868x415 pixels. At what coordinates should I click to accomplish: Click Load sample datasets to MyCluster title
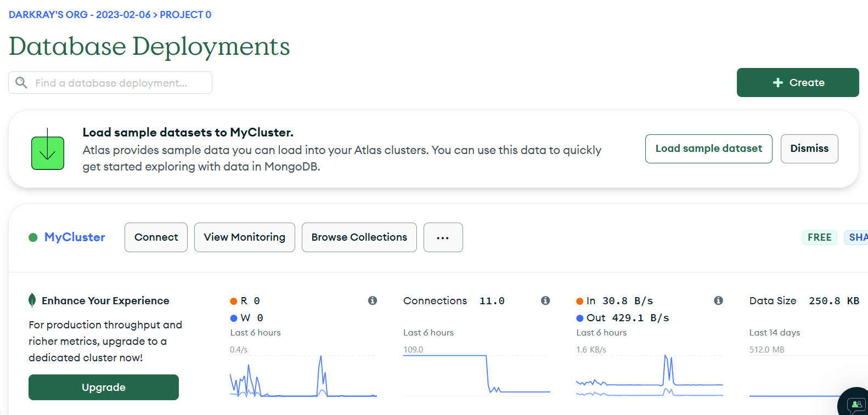click(x=188, y=133)
